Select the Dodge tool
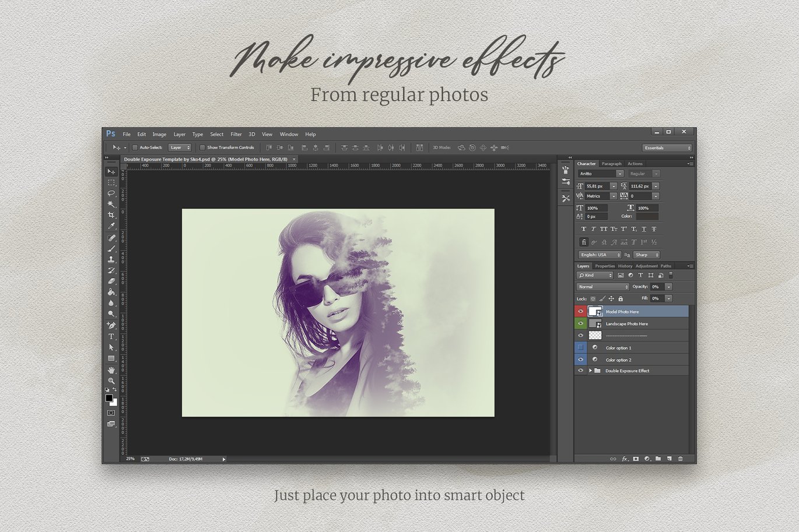This screenshot has height=532, width=799. click(111, 313)
